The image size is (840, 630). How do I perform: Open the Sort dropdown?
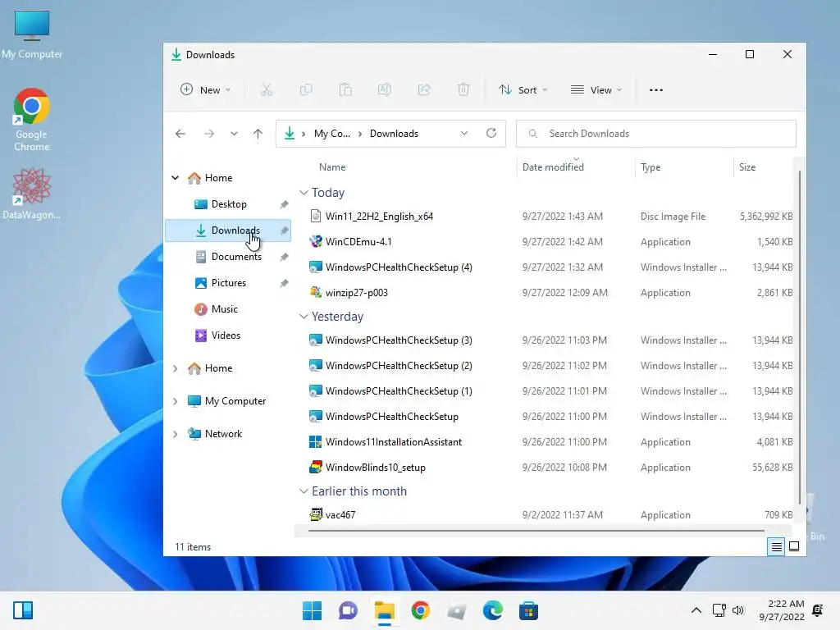[x=523, y=90]
